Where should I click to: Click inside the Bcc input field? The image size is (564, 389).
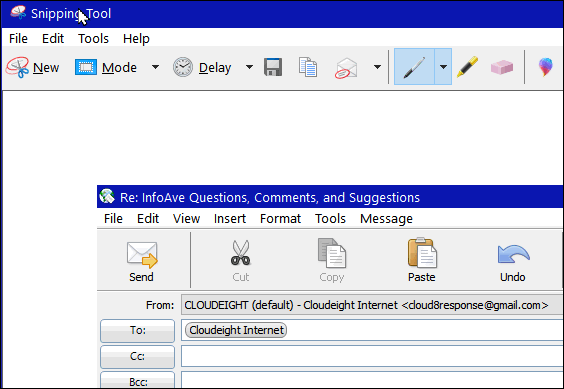pos(372,380)
